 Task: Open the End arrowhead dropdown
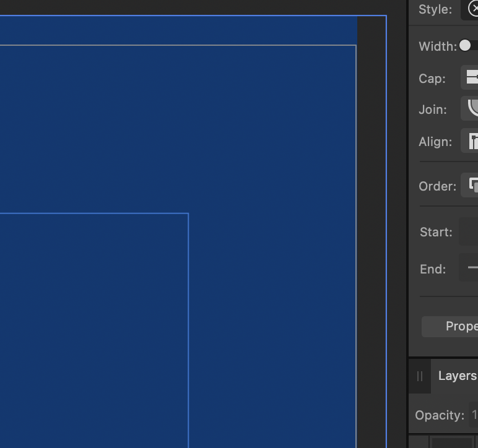(x=469, y=267)
